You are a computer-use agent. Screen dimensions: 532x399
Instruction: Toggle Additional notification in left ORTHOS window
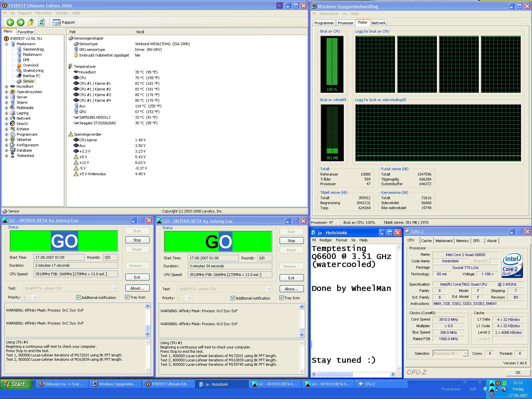(x=78, y=298)
